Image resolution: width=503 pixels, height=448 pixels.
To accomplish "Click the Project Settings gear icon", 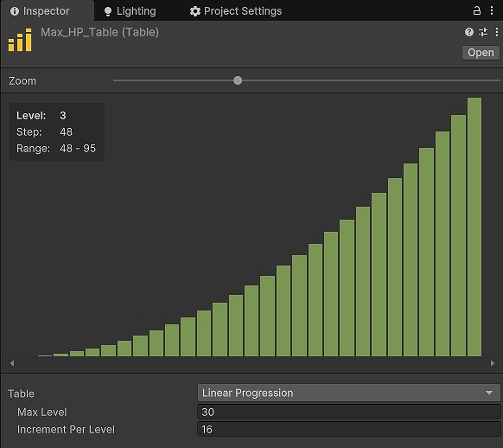I will coord(195,11).
